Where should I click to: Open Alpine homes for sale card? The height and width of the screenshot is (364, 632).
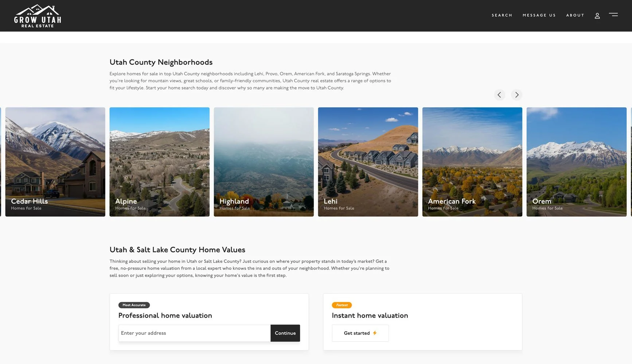(160, 162)
